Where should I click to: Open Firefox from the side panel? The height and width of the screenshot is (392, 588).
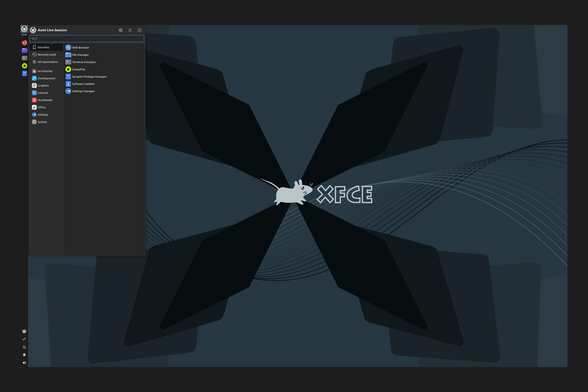(x=24, y=43)
